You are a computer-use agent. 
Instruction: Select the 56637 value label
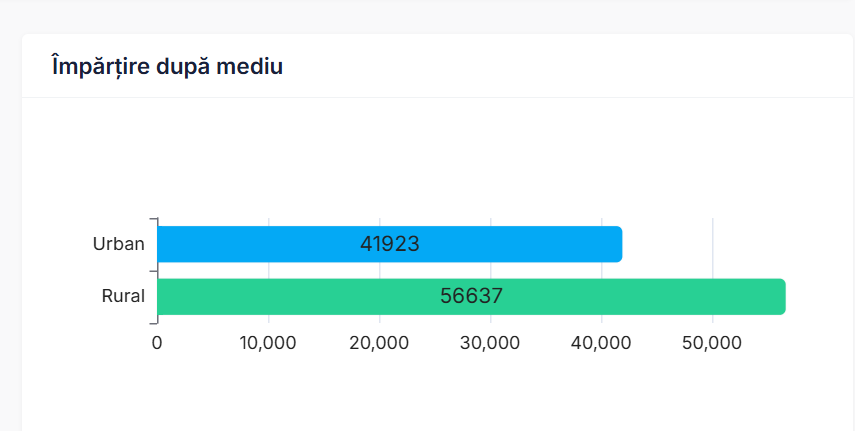pos(471,297)
